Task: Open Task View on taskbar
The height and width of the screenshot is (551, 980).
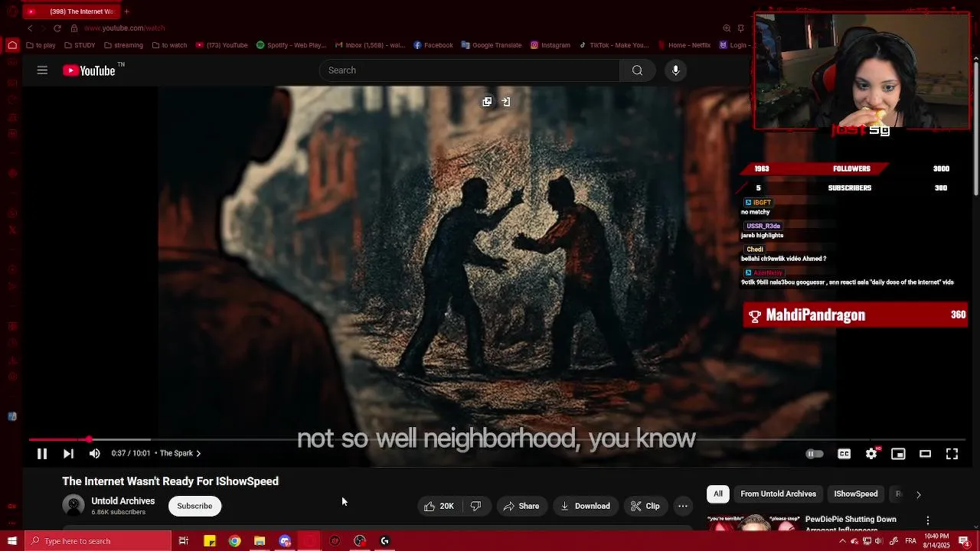Action: [x=184, y=541]
